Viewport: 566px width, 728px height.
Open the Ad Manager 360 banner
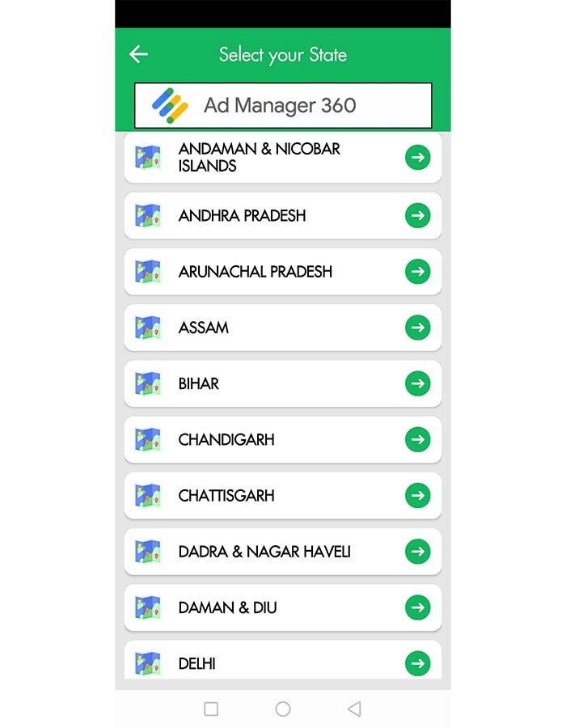click(x=283, y=105)
